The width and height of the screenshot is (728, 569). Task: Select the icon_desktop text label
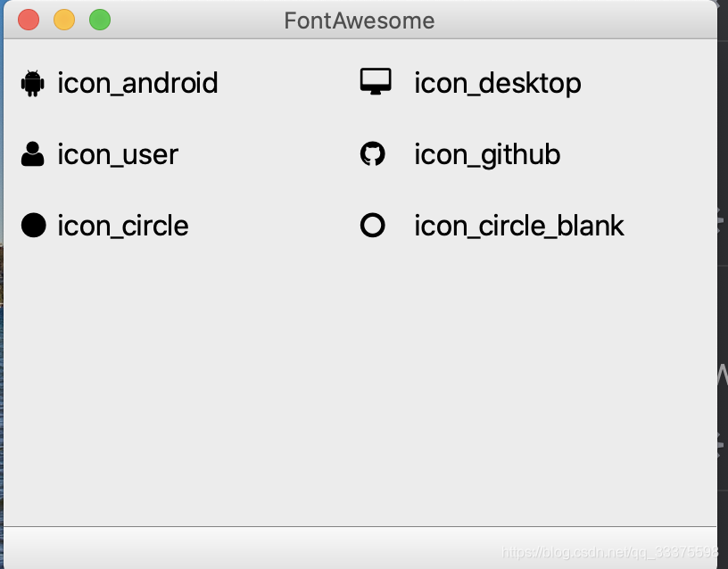(497, 83)
